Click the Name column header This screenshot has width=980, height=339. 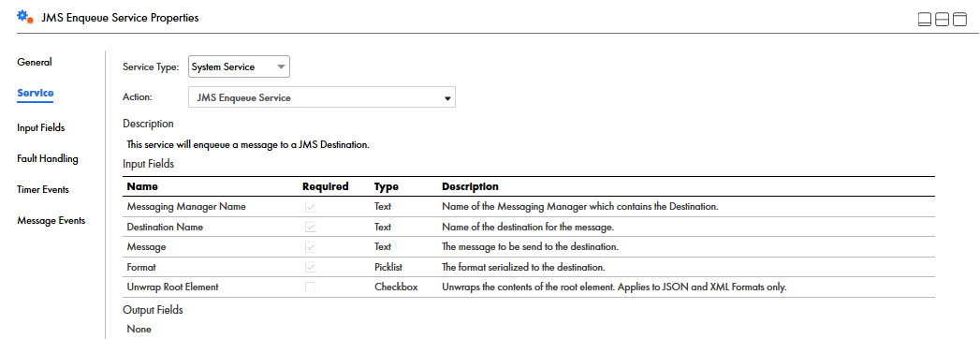(142, 186)
